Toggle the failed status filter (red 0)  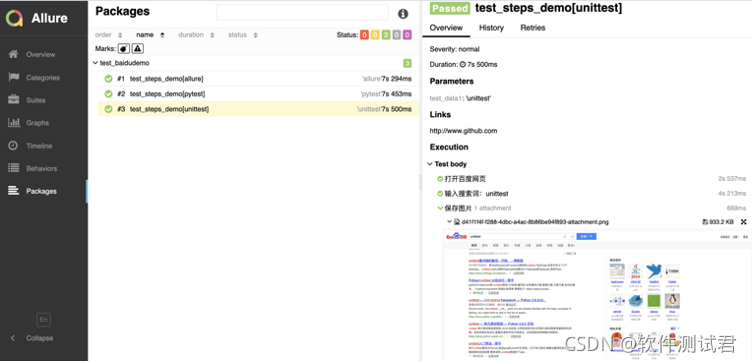[364, 35]
